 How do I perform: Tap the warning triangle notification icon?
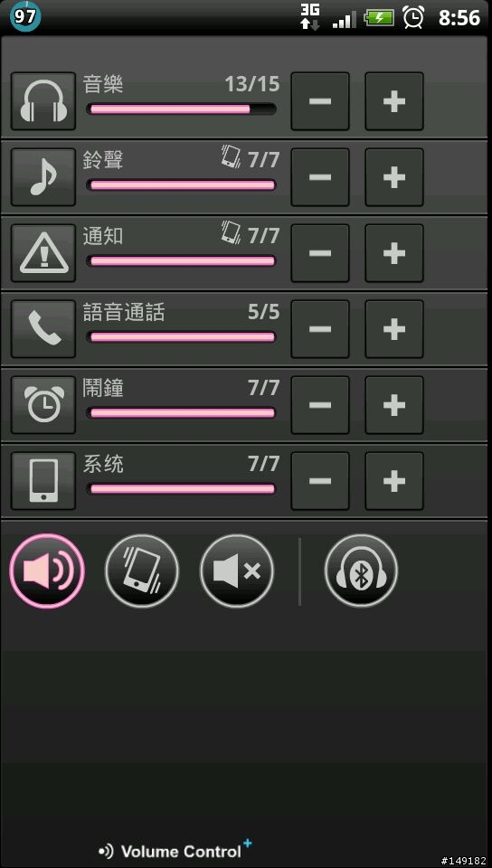(43, 253)
